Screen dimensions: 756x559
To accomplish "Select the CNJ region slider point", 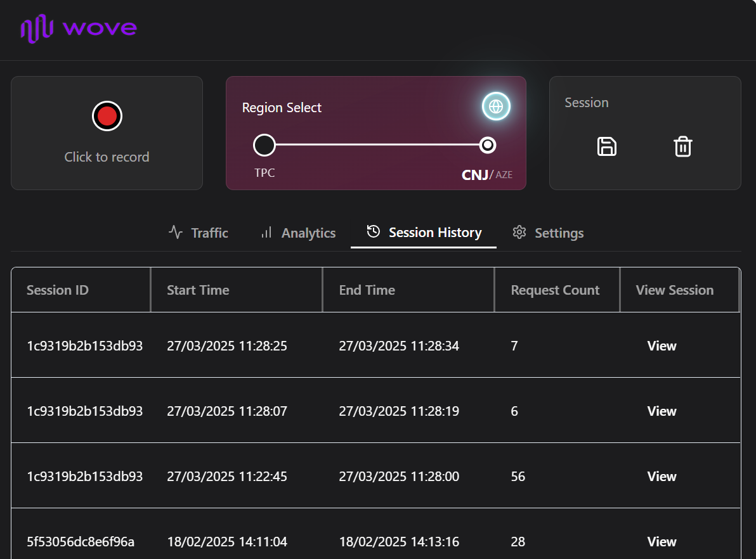I will click(x=488, y=145).
